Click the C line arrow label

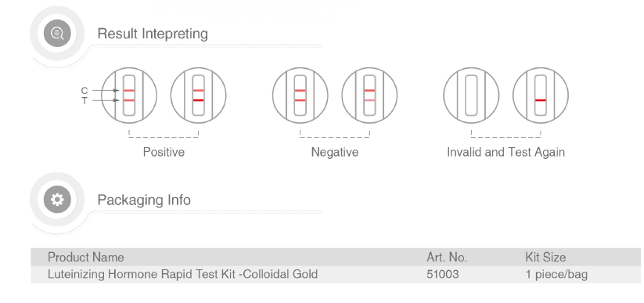point(85,91)
